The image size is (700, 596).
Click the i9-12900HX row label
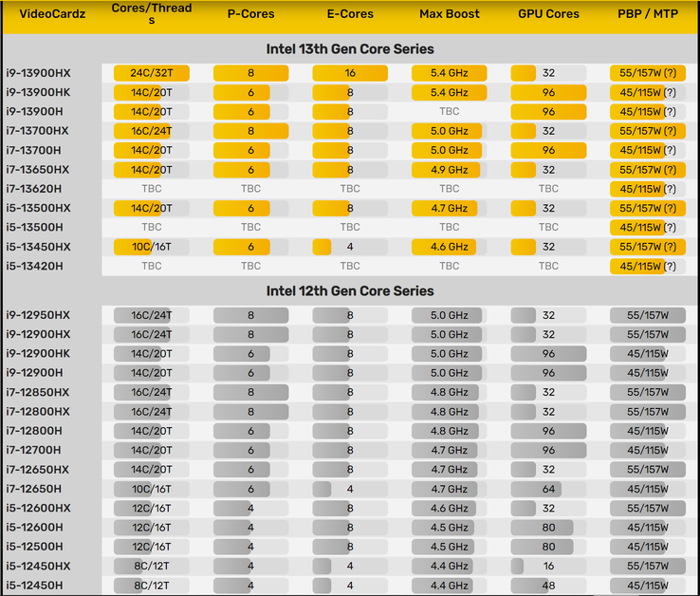[38, 334]
